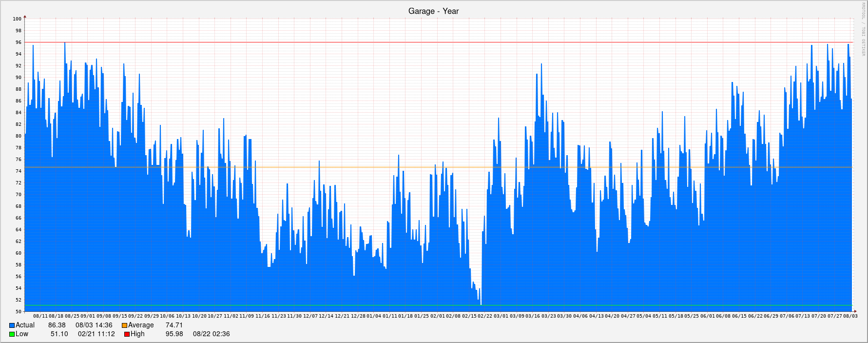Image resolution: width=868 pixels, height=343 pixels.
Task: Click the x-axis date 06/01
Action: (x=707, y=316)
